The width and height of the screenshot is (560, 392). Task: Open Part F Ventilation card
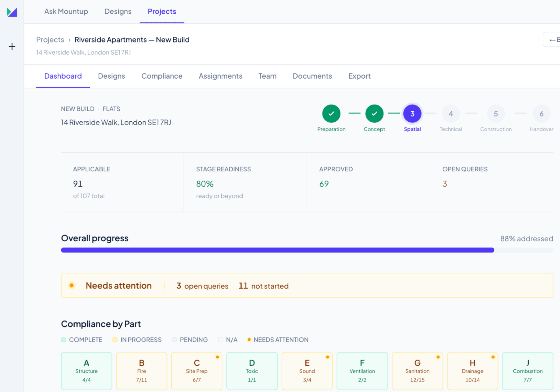click(362, 371)
